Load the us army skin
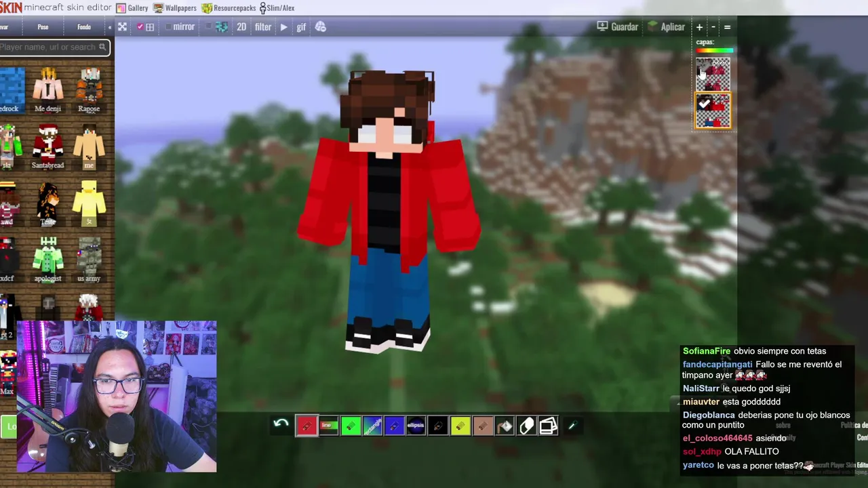The height and width of the screenshot is (488, 868). click(89, 260)
